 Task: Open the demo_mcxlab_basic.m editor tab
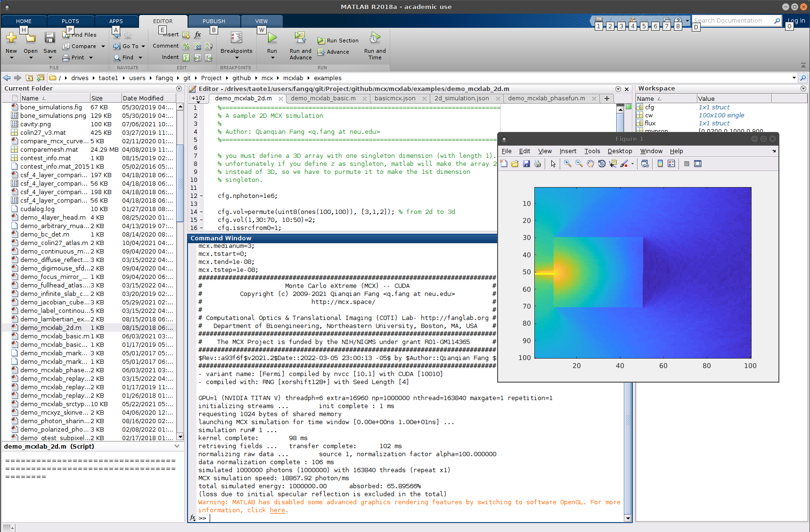(324, 98)
